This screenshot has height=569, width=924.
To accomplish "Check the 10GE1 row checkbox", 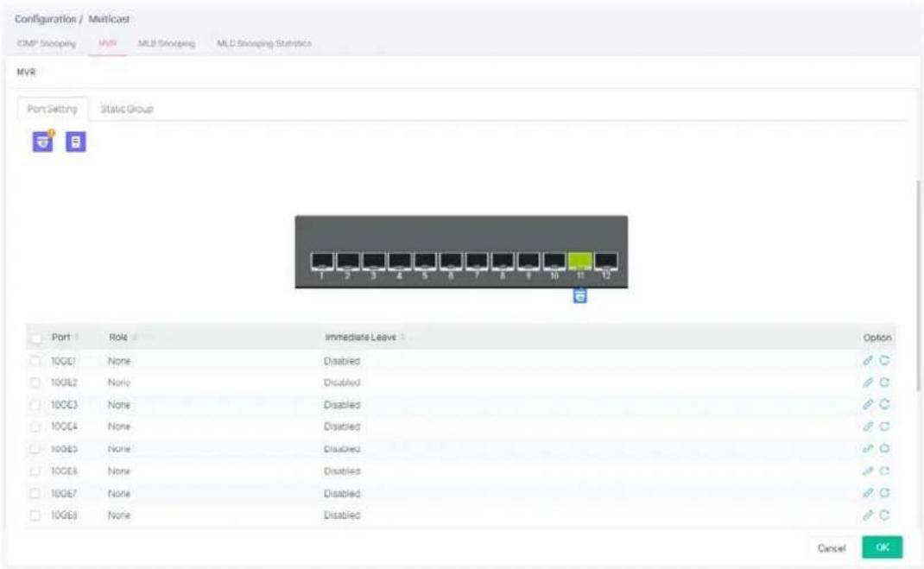I will (x=35, y=361).
